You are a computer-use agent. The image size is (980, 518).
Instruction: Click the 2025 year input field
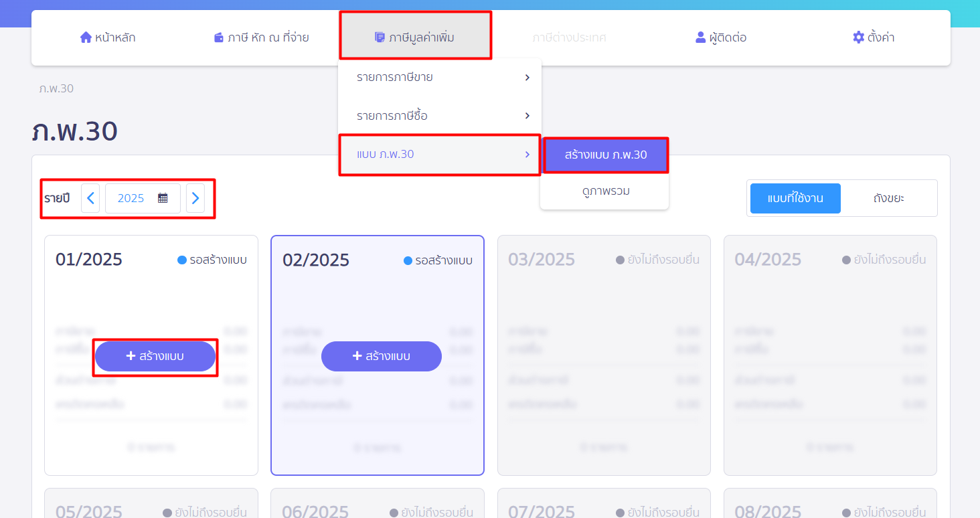(131, 198)
